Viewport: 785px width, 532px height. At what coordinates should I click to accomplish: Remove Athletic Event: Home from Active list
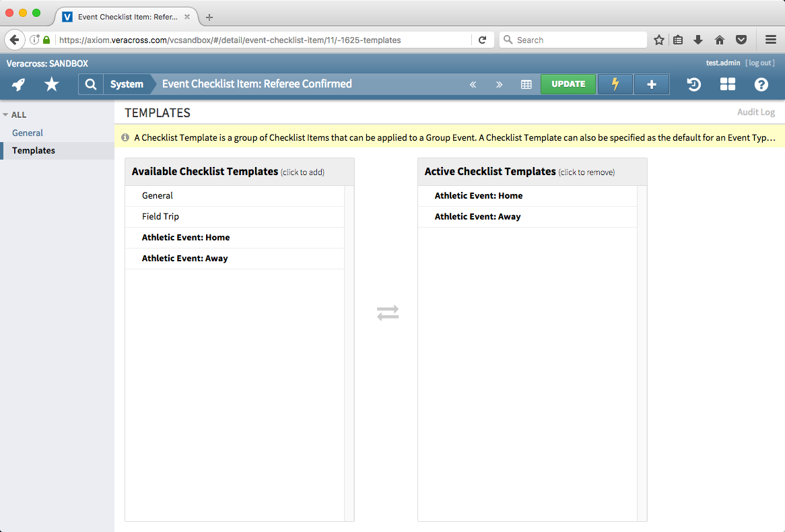pyautogui.click(x=527, y=196)
